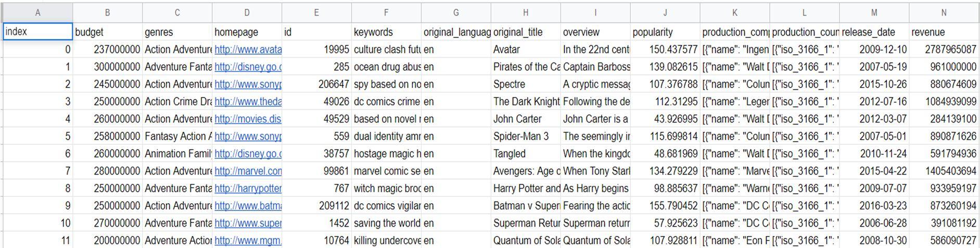Click release date 2012-07-16 cell
This screenshot has width=980, height=248.
874,102
